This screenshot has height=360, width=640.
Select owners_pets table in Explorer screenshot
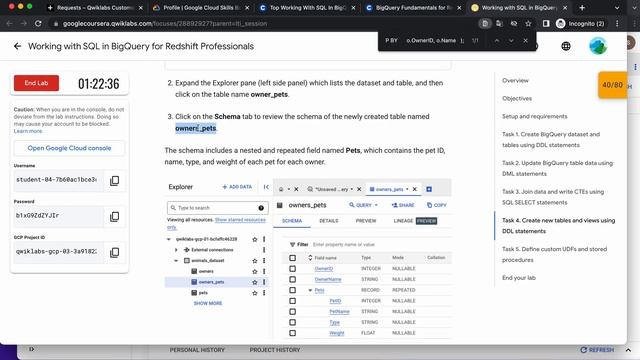click(211, 282)
